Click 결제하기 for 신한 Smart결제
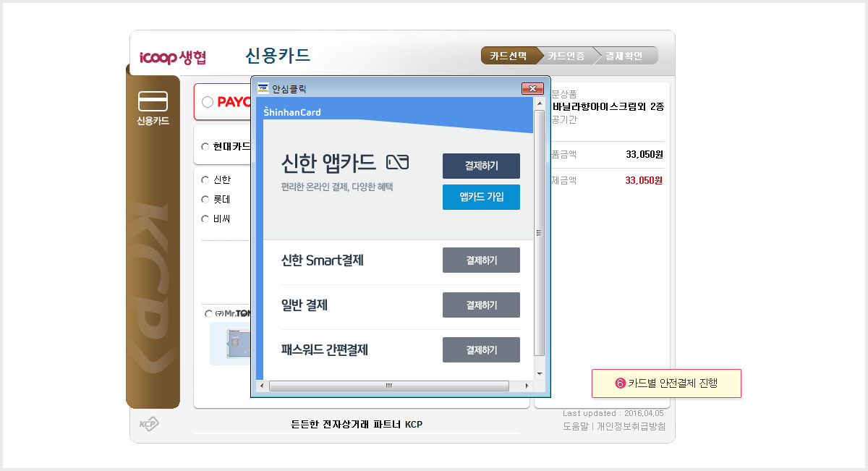 (x=481, y=260)
